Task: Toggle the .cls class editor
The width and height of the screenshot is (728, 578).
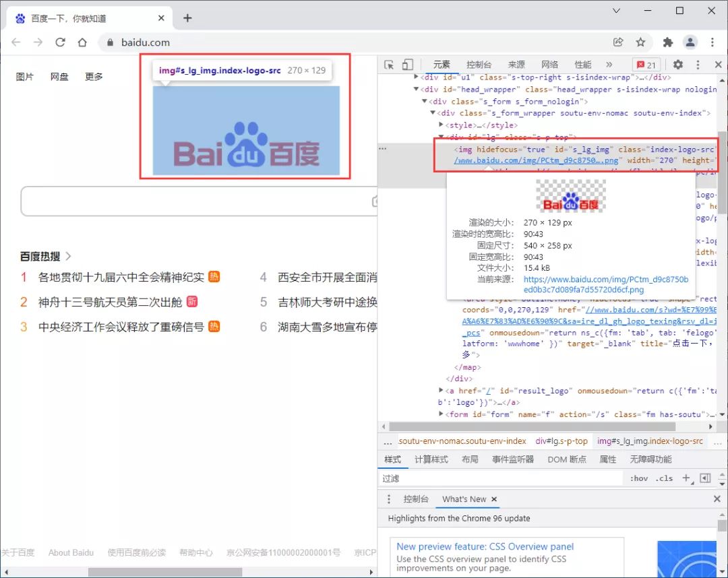Action: pyautogui.click(x=665, y=478)
